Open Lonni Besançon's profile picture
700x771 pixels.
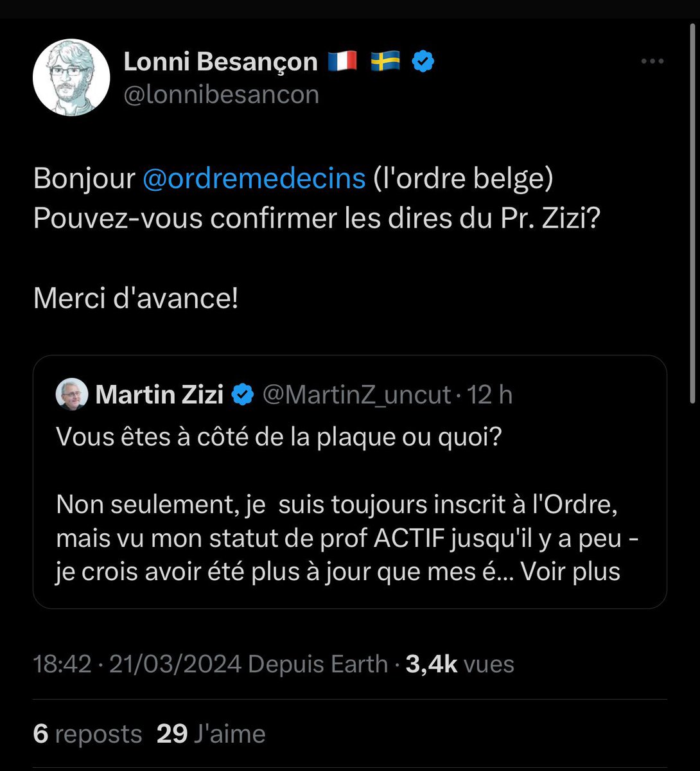click(x=71, y=77)
